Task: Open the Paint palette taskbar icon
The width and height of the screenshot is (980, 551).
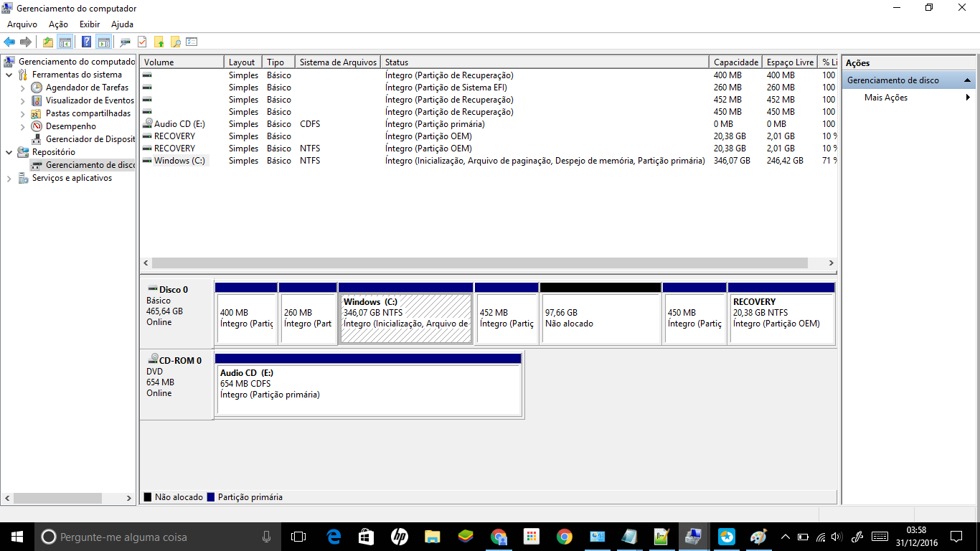Action: point(758,537)
